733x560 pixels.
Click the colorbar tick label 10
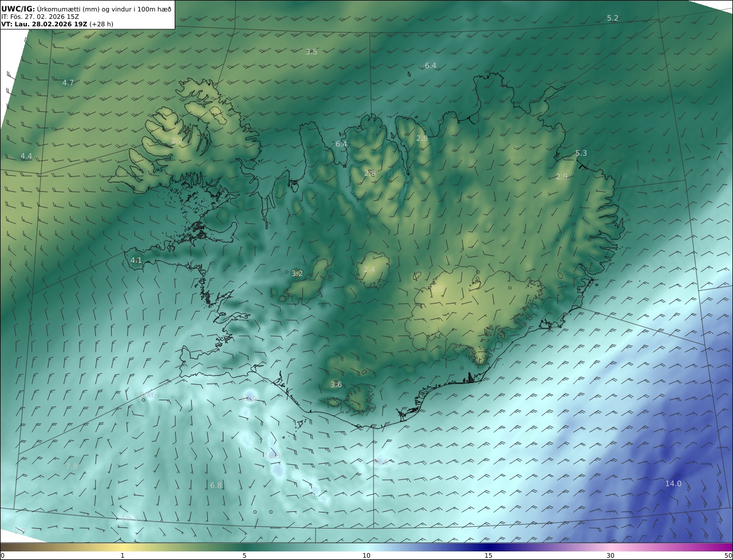pyautogui.click(x=366, y=555)
